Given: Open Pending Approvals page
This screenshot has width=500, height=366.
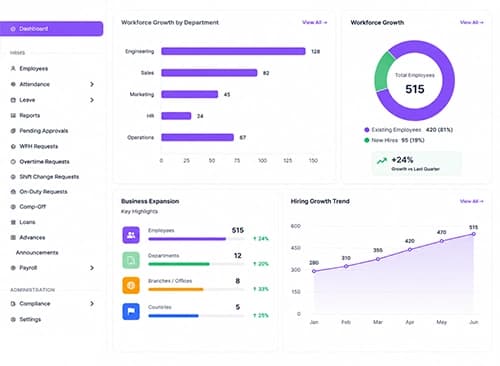Looking at the screenshot, I should pos(44,131).
